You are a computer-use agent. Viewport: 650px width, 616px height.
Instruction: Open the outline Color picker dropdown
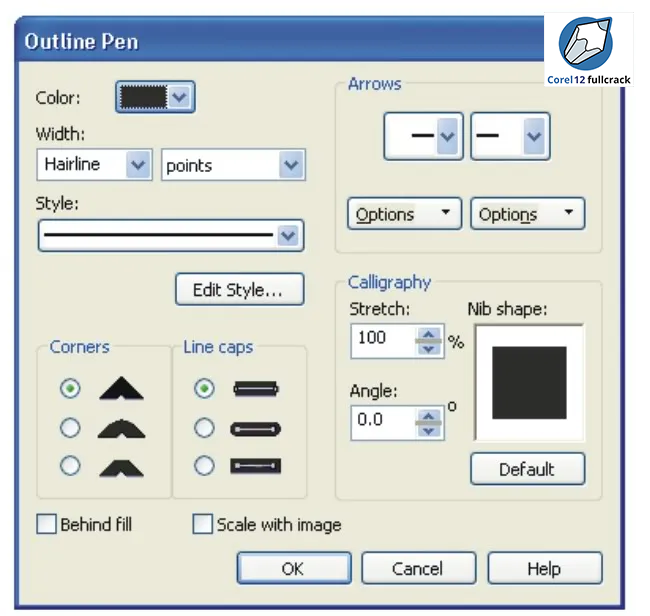pos(155,97)
